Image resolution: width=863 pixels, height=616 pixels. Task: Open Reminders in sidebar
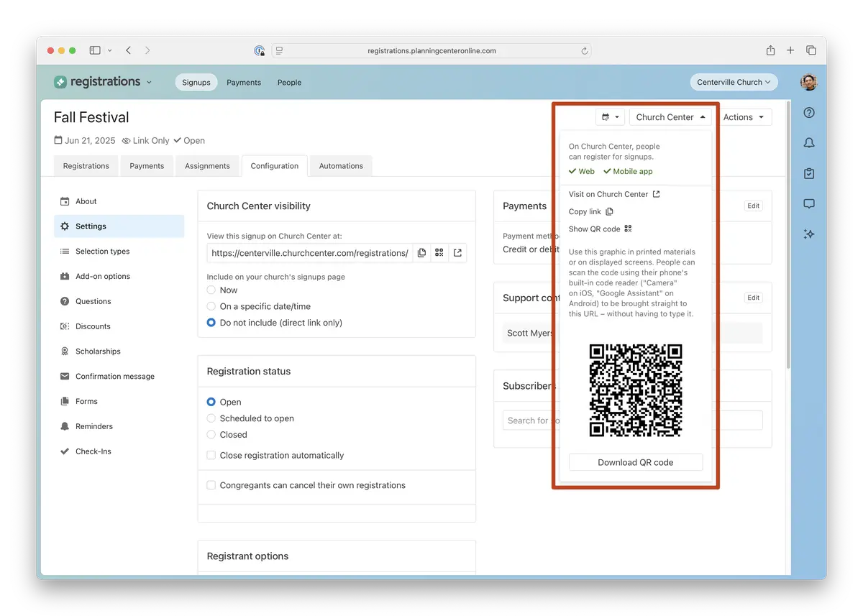[119, 426]
